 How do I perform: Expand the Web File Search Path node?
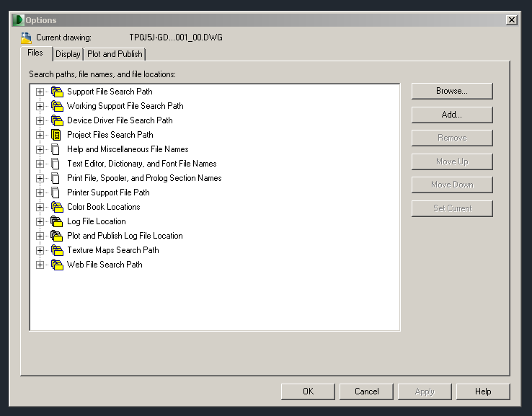click(40, 265)
